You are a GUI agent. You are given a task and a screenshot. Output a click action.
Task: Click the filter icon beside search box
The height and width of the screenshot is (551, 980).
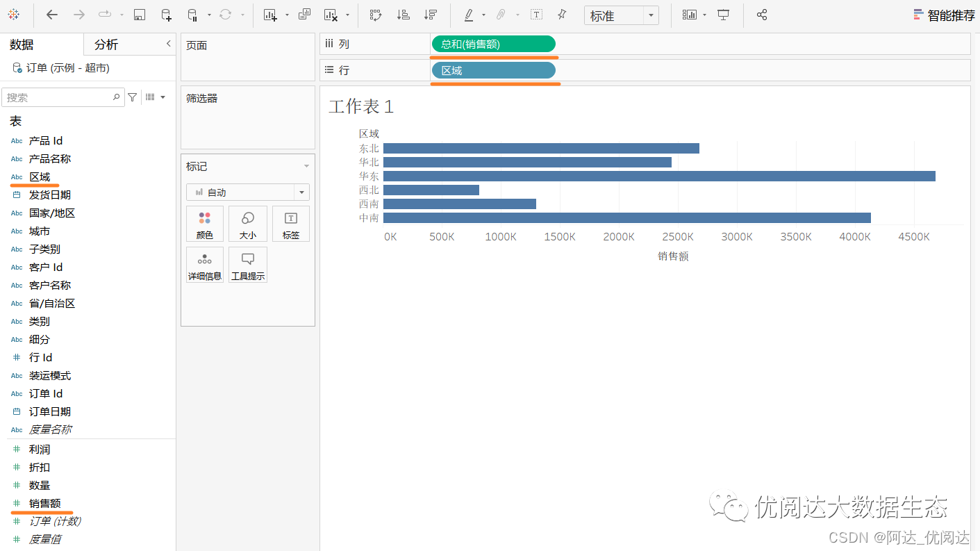pyautogui.click(x=133, y=97)
